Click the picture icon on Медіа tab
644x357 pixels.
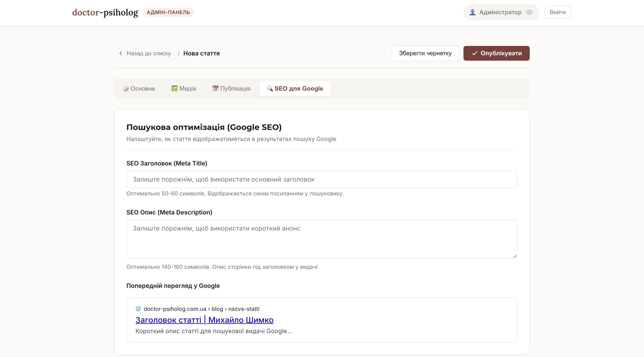click(x=174, y=88)
